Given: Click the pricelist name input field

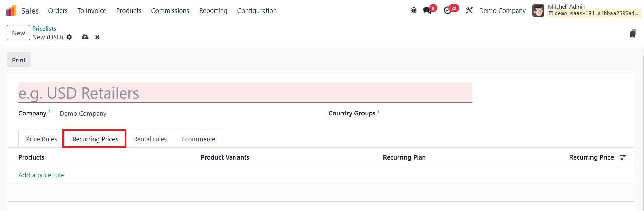Looking at the screenshot, I should tap(245, 93).
